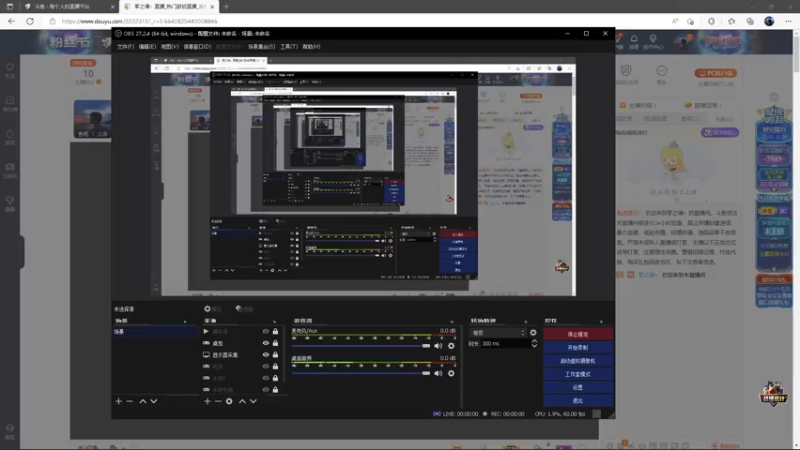
Task: Toggle eye icon of source row above 显示器采集
Action: (x=265, y=343)
